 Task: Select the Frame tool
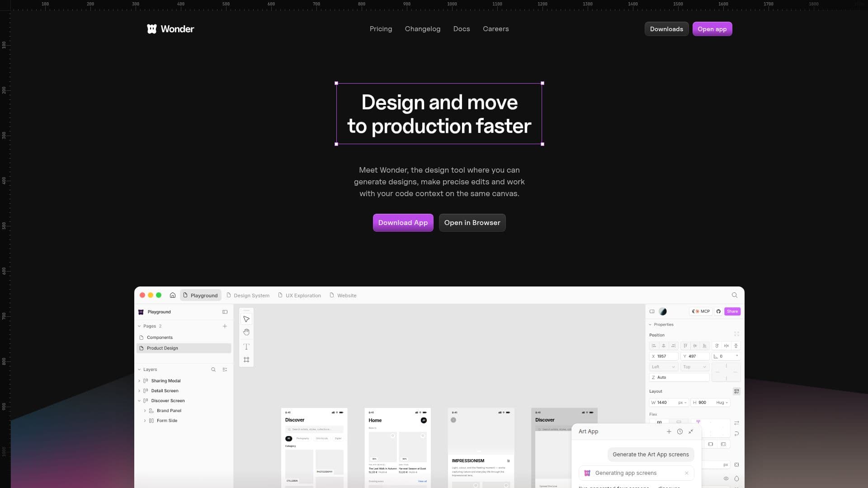[x=246, y=360]
